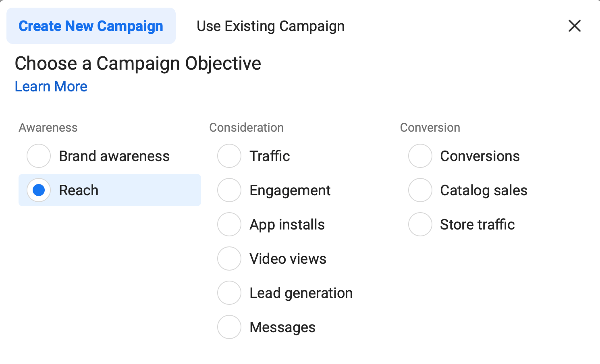Click the "Video views" label text
Image resolution: width=600 pixels, height=364 pixels.
(288, 259)
